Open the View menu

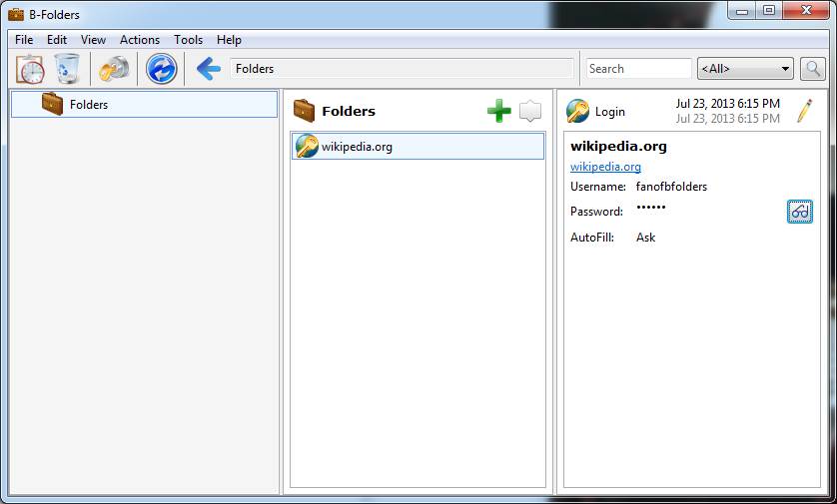pyautogui.click(x=94, y=40)
